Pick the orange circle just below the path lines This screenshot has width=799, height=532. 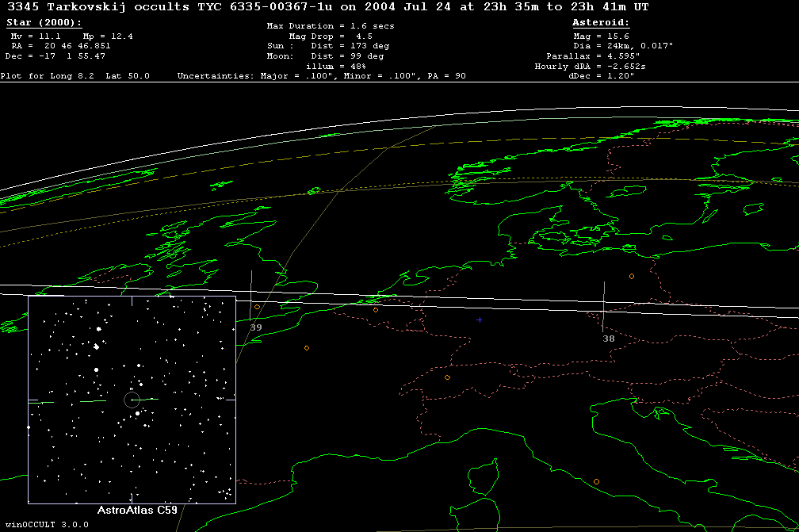(376, 309)
